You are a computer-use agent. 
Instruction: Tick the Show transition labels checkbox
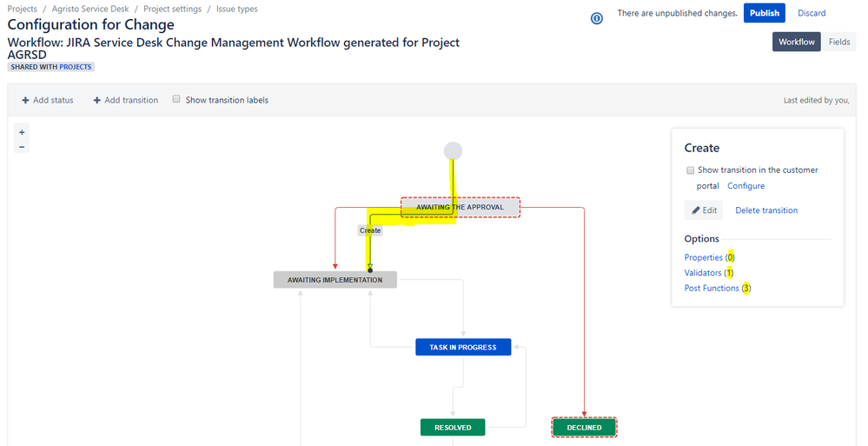(x=176, y=99)
